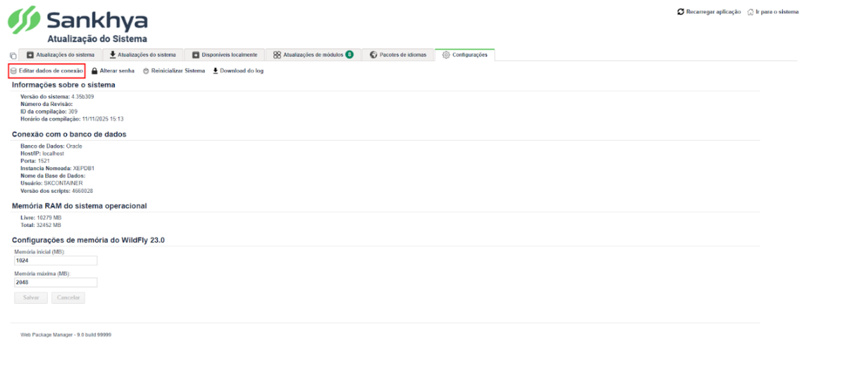Click the Recarregar aplicação refresh icon
This screenshot has width=868, height=369.
[681, 12]
